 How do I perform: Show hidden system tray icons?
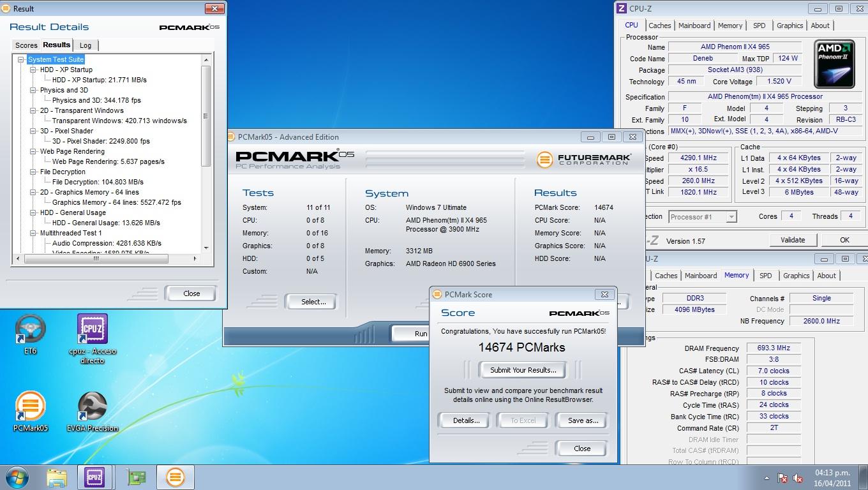tap(767, 478)
